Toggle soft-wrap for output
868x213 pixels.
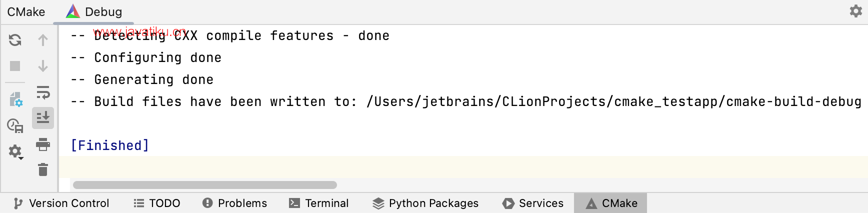43,92
